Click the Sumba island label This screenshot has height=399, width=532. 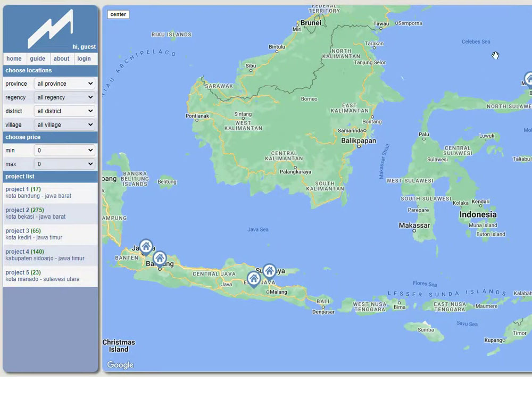426,330
